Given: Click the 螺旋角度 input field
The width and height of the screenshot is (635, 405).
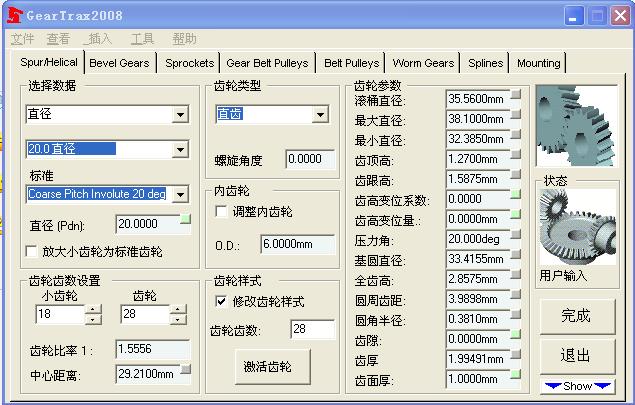Looking at the screenshot, I should [x=310, y=159].
